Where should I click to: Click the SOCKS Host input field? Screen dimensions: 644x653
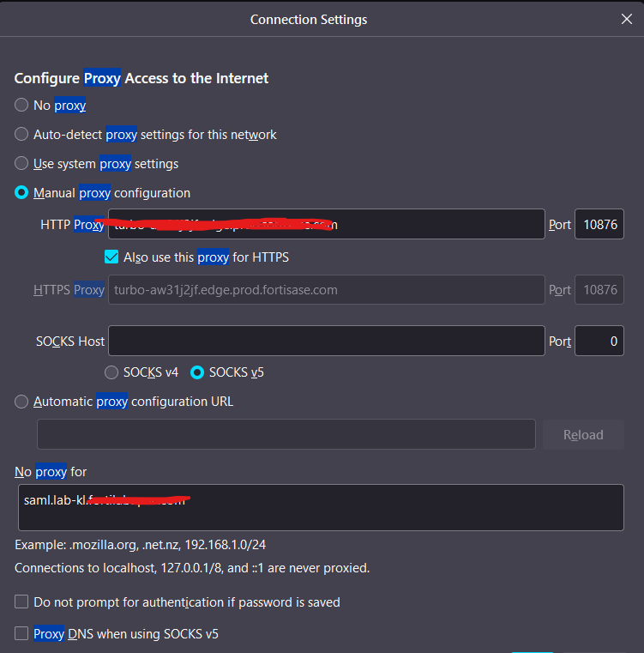326,341
